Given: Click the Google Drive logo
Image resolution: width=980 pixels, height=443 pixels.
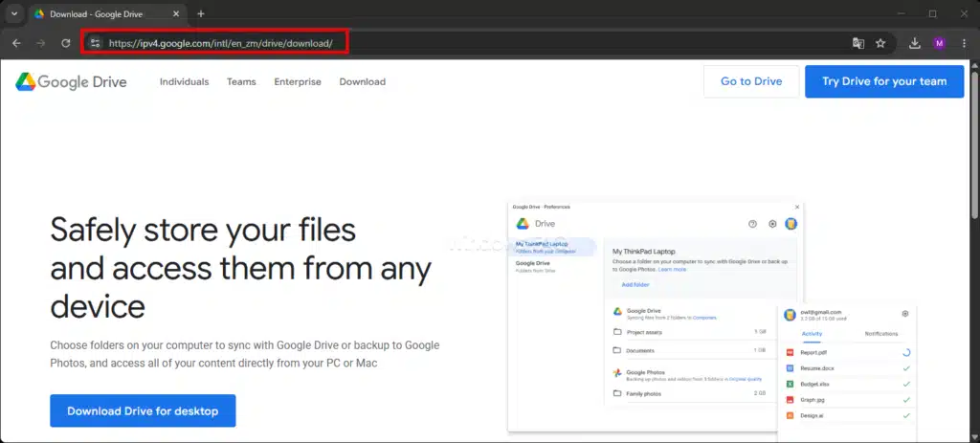Looking at the screenshot, I should [71, 82].
